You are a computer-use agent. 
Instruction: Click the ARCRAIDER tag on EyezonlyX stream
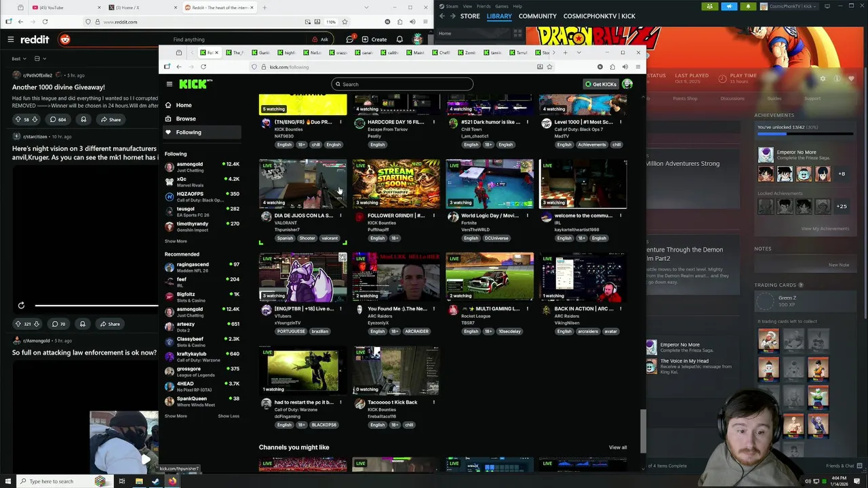point(416,331)
